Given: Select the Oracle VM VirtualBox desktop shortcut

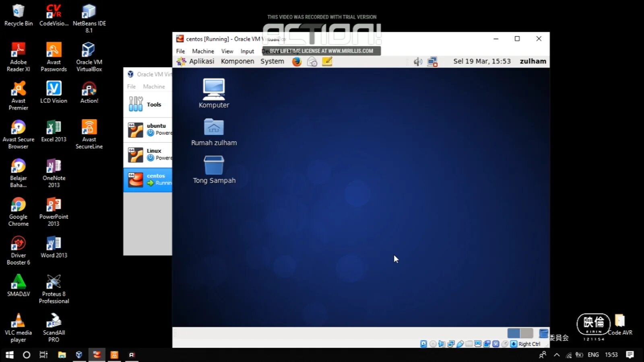Looking at the screenshot, I should click(x=89, y=57).
